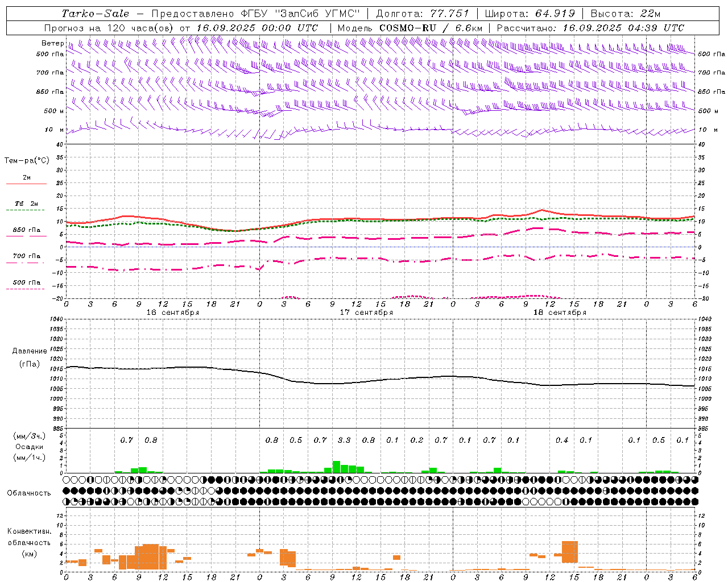
Task: Click the 'Тем-ра(°C)' temperature panel label
Action: pyautogui.click(x=27, y=161)
